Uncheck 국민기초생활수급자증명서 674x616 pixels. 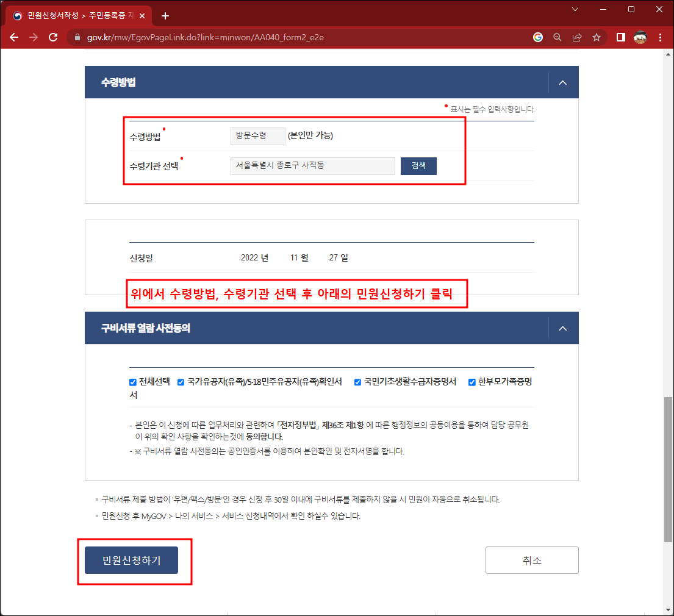click(x=357, y=382)
